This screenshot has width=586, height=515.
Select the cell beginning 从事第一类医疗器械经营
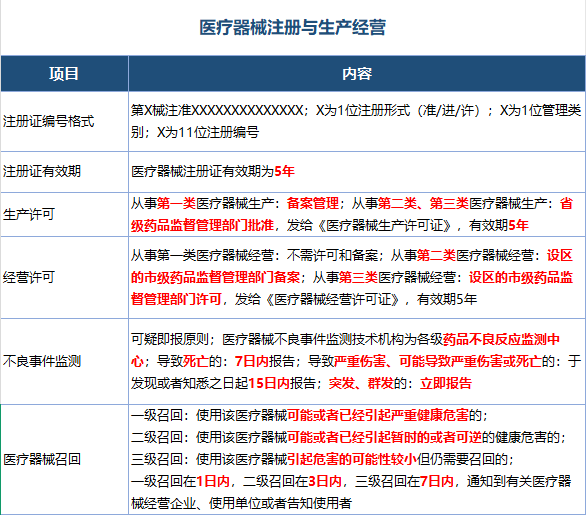(357, 277)
